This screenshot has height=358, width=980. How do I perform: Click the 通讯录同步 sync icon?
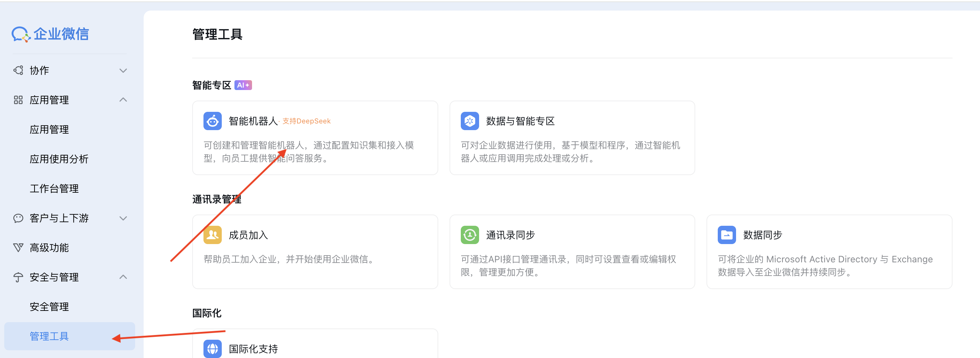point(470,235)
